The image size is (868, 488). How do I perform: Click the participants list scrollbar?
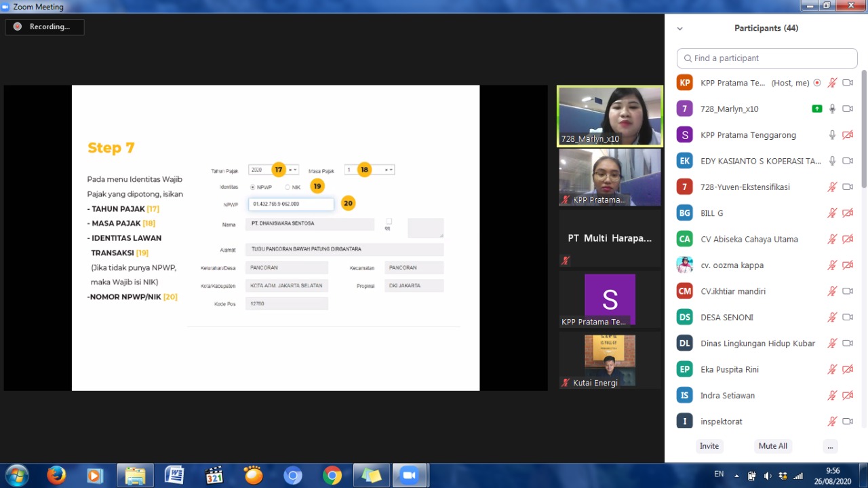point(863,129)
